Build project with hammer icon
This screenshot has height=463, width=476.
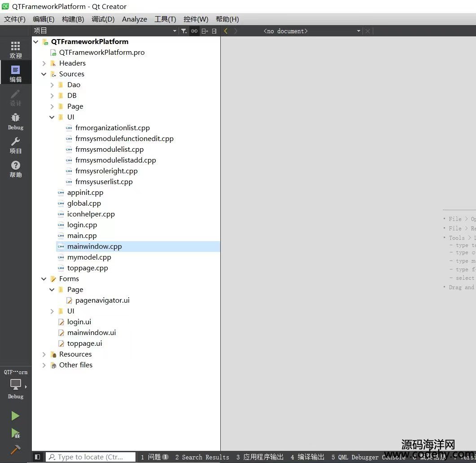pyautogui.click(x=16, y=450)
